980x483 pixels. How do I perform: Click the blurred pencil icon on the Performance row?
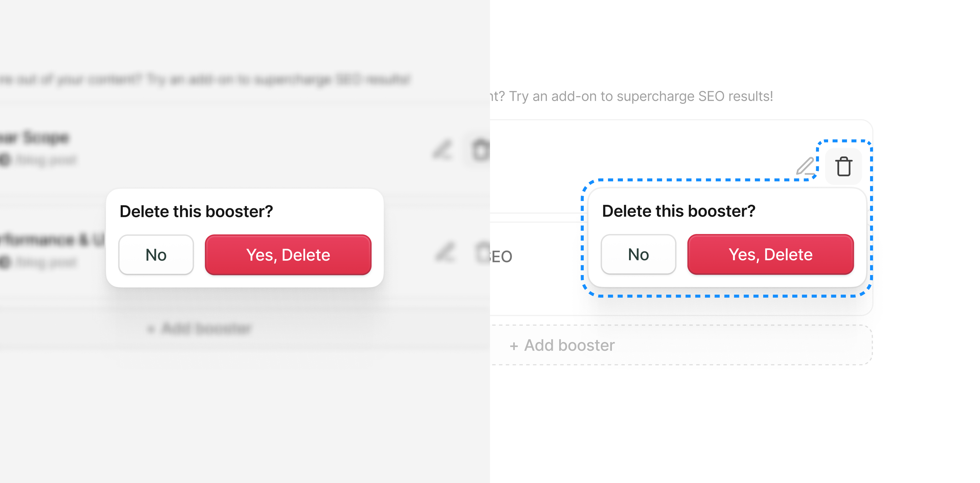tap(445, 252)
